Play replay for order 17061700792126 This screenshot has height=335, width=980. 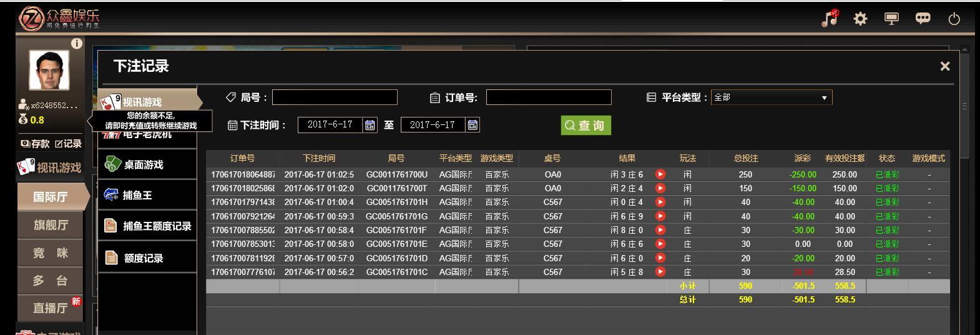coord(660,216)
